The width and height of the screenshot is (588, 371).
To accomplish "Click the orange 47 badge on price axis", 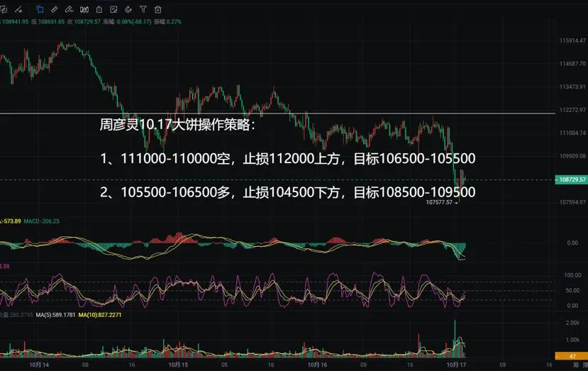I will (571, 355).
